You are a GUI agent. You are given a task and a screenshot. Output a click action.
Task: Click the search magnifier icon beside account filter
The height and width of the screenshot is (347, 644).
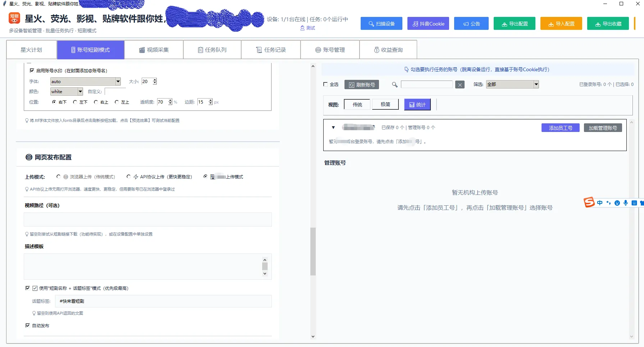pos(394,85)
